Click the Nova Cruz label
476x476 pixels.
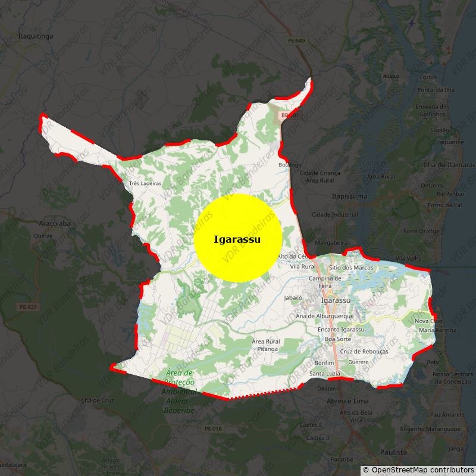pyautogui.click(x=428, y=321)
